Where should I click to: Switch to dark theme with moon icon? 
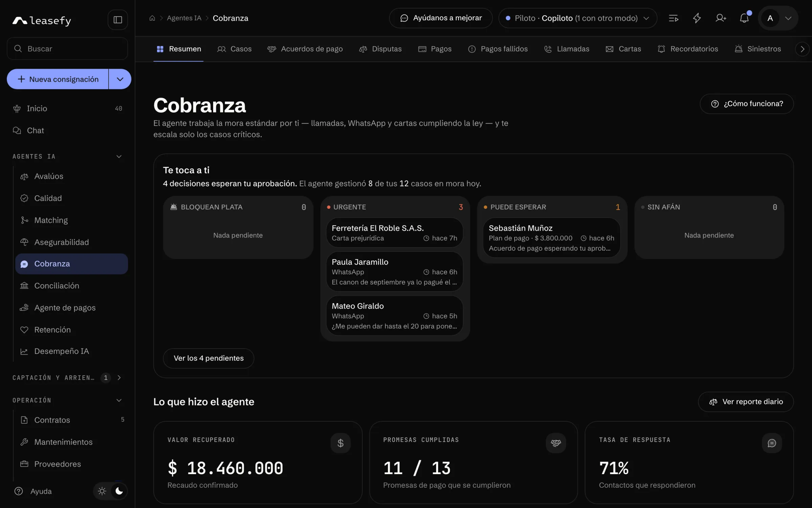coord(119,491)
